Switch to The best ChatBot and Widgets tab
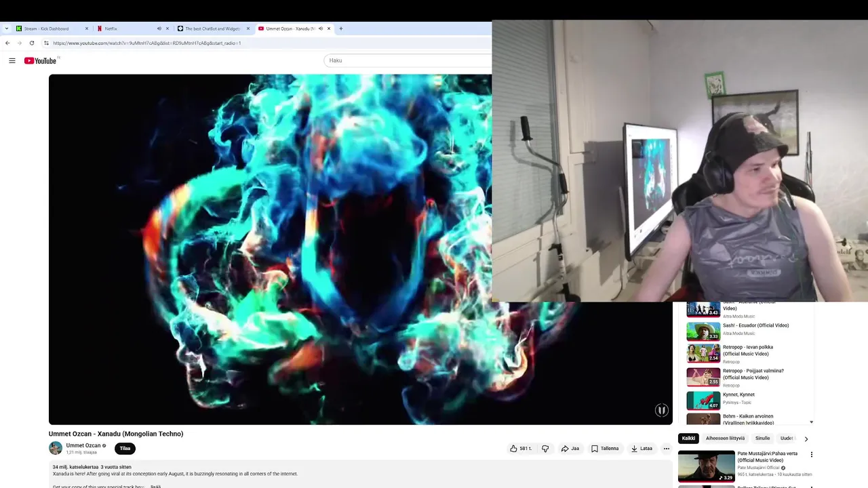 pyautogui.click(x=213, y=28)
